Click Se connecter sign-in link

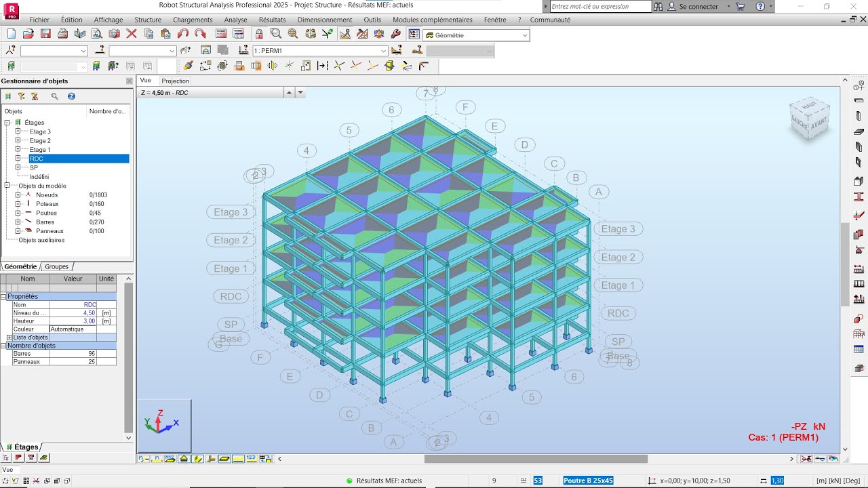click(x=698, y=6)
